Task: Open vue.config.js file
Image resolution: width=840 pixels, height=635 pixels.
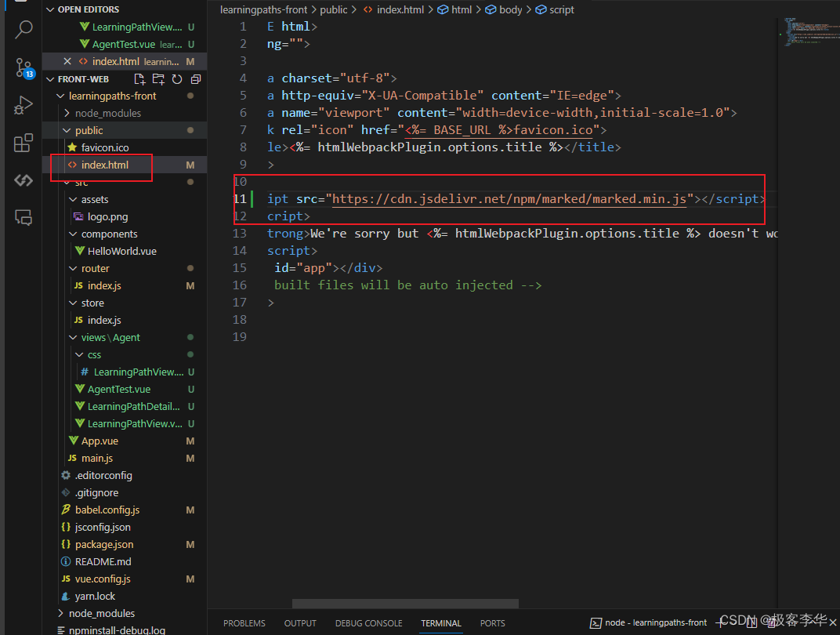Action: 103,579
